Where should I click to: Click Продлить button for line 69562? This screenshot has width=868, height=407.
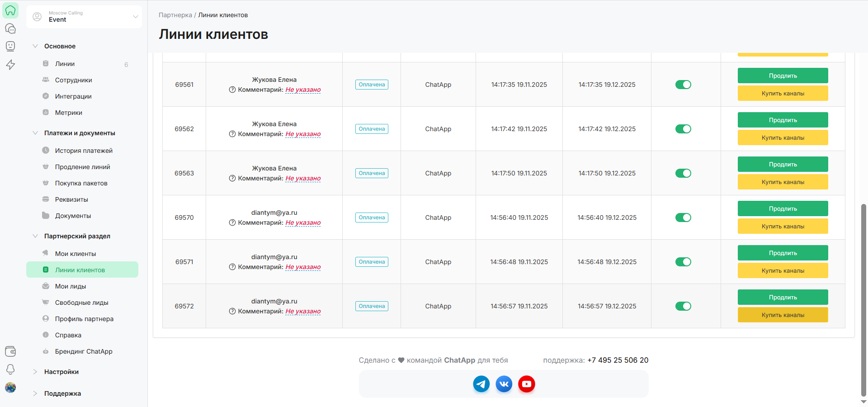(x=783, y=120)
